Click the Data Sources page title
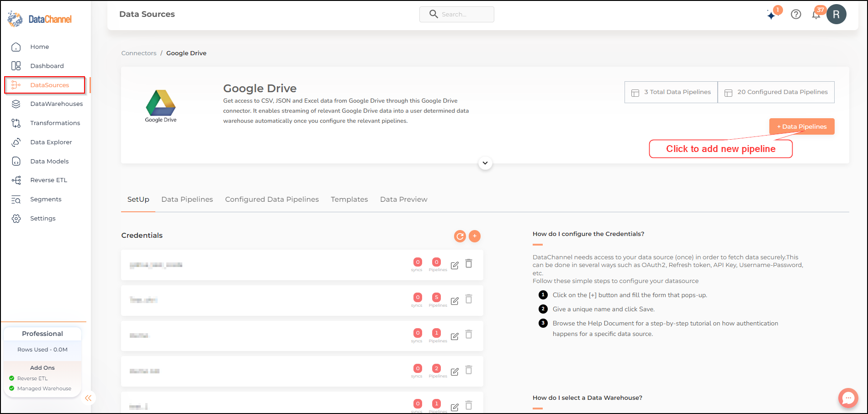 click(147, 14)
